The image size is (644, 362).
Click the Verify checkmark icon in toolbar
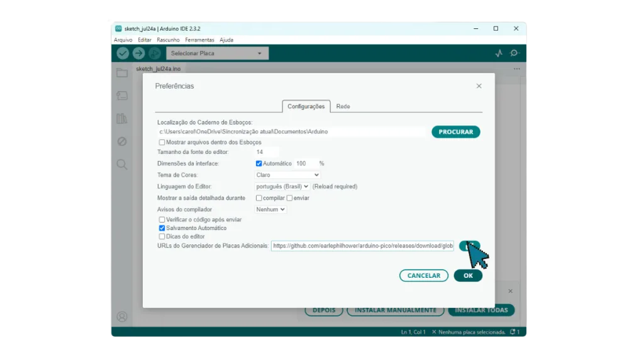[x=123, y=53]
